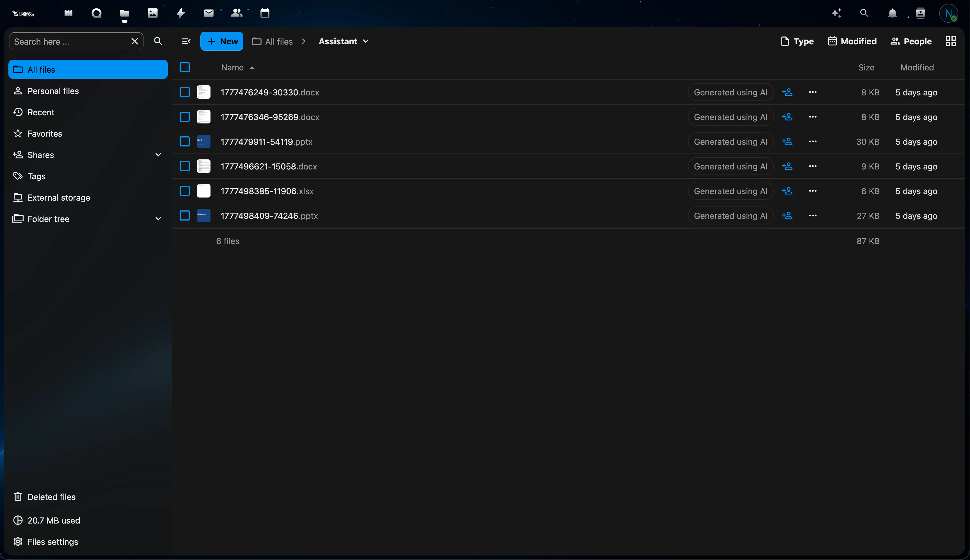Viewport: 970px width, 560px height.
Task: Open actions menu for 1777479911-54119.pptx
Action: click(813, 141)
